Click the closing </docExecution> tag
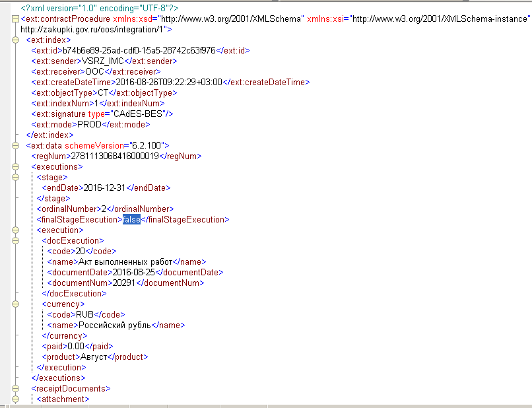 click(74, 293)
